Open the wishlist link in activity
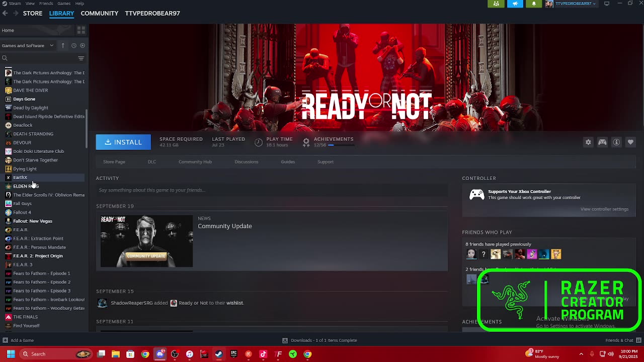The image size is (644, 362). [x=234, y=303]
